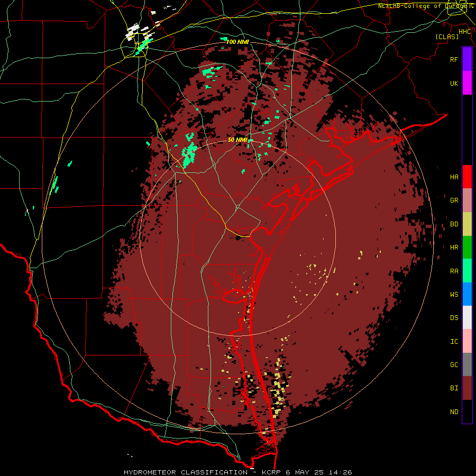
Task: Click the BI dark red legend swatch
Action: [467, 388]
